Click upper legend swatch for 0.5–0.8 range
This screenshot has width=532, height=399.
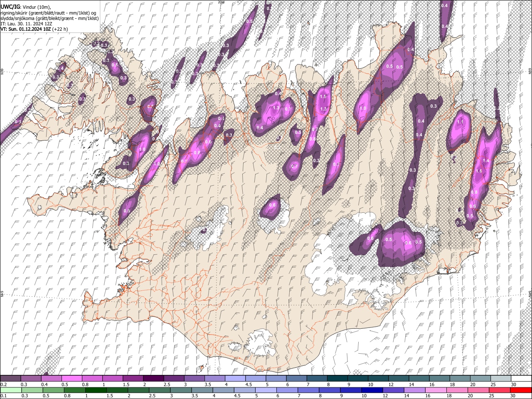(x=72, y=378)
